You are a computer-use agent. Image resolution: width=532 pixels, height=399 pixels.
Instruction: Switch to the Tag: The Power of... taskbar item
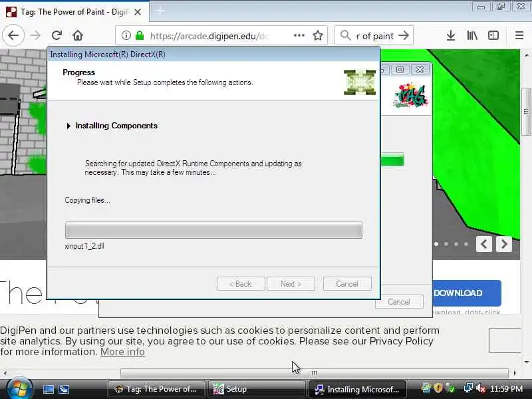point(156,389)
